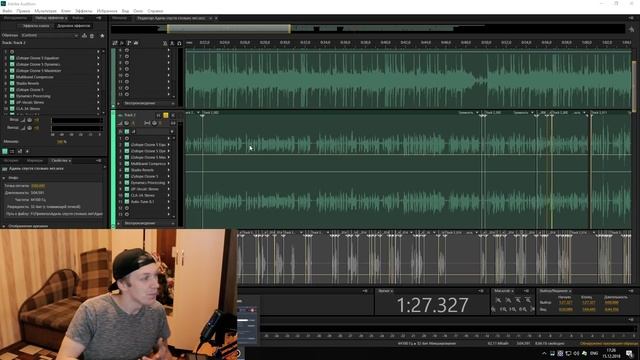The height and width of the screenshot is (360, 640).
Task: Open upper track Воспроизведение automation dropdown
Action: 147,104
